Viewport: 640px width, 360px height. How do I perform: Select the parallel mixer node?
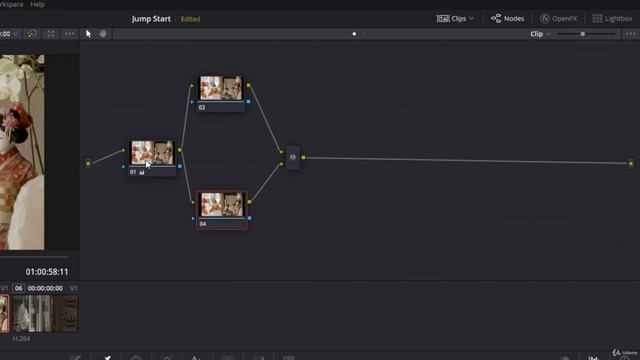click(x=292, y=157)
